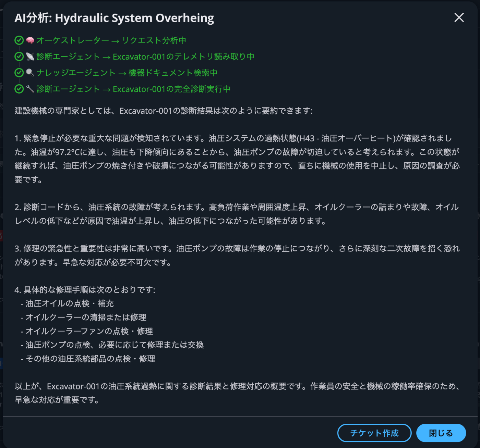Select the text Excavator-001のテレメトリ読み取り中
The width and height of the screenshot is (480, 448).
183,57
